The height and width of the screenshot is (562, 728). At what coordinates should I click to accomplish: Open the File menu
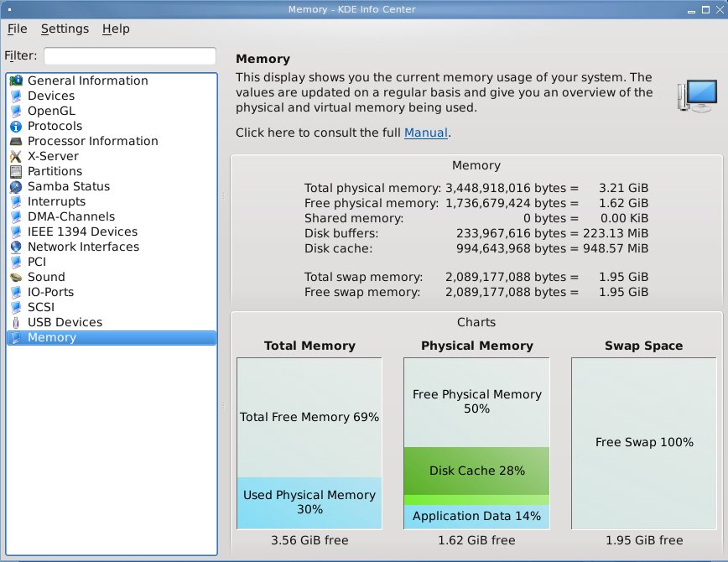(17, 29)
